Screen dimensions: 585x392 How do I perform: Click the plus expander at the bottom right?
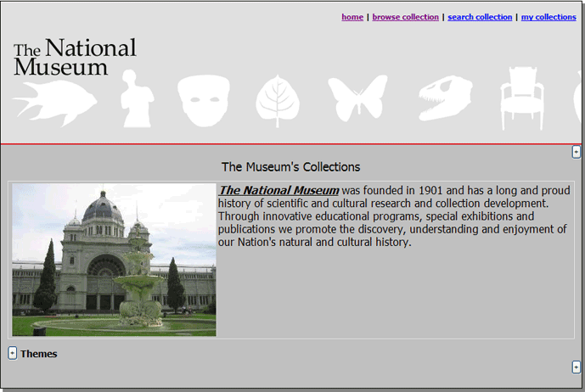pos(577,367)
